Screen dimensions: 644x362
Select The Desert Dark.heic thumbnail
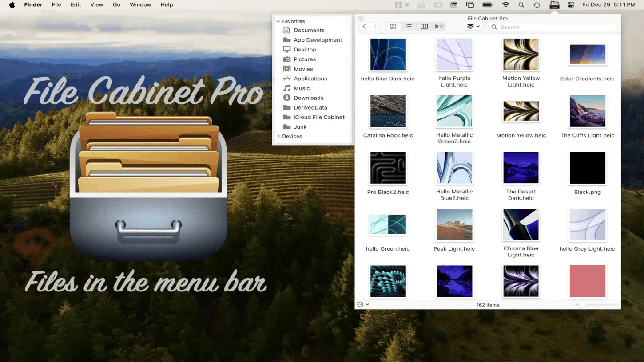tap(521, 168)
